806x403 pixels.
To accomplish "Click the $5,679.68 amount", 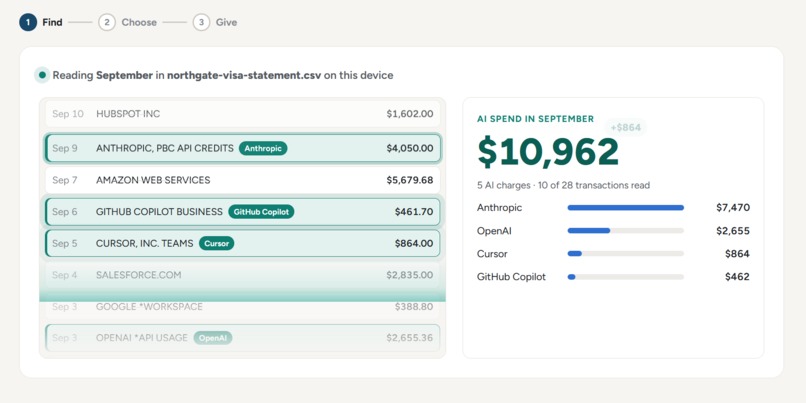I will (x=410, y=180).
